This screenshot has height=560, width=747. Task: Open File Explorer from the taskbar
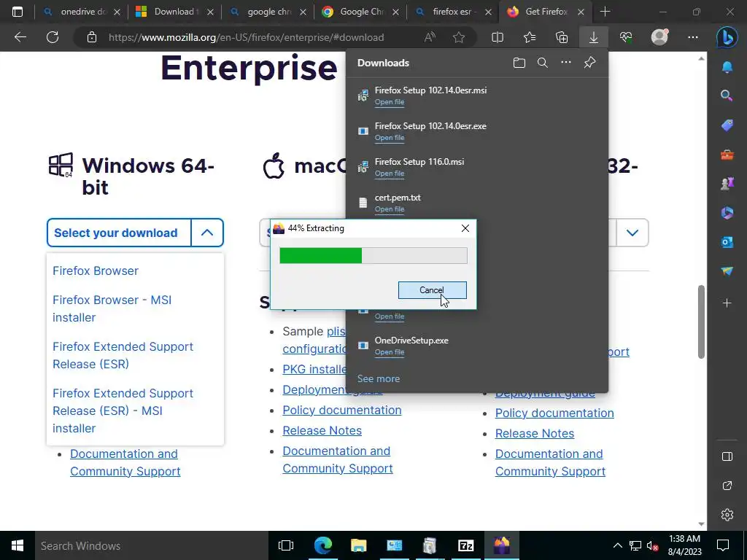pos(358,545)
